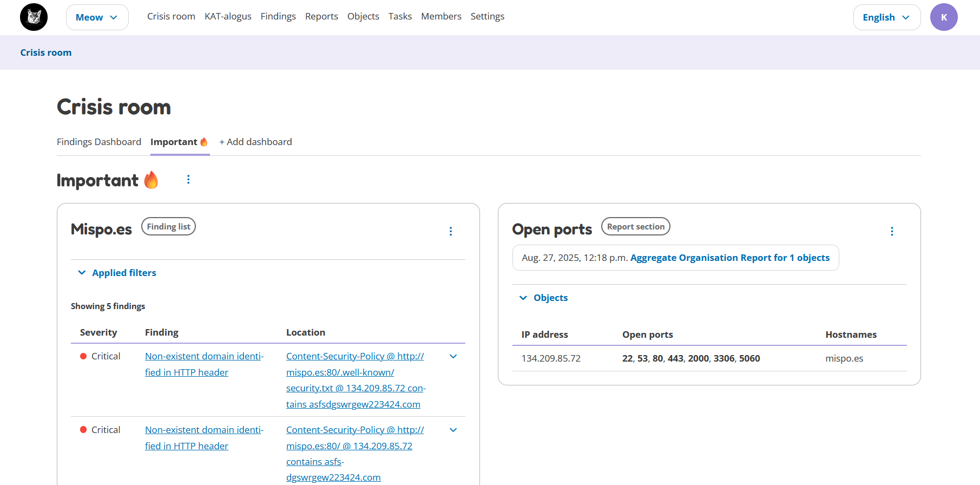Open the English language dropdown

tap(887, 17)
